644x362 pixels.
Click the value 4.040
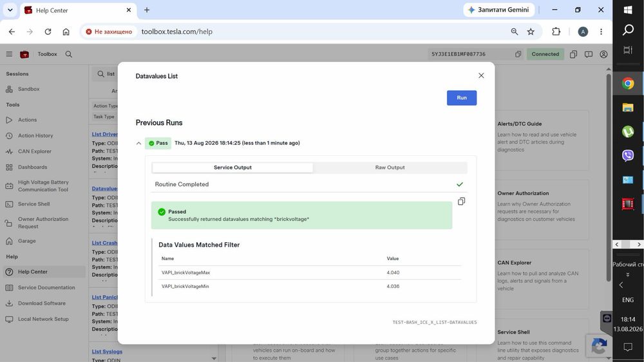click(393, 272)
